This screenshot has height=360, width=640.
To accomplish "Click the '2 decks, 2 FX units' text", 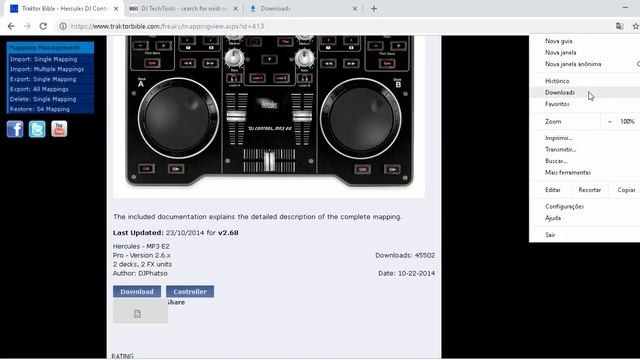I will click(x=142, y=264).
